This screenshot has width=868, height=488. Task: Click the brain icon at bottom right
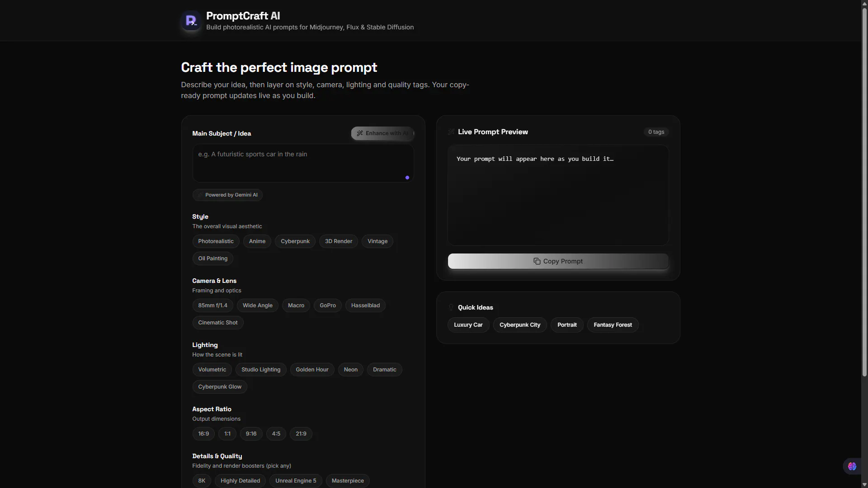pos(852,466)
